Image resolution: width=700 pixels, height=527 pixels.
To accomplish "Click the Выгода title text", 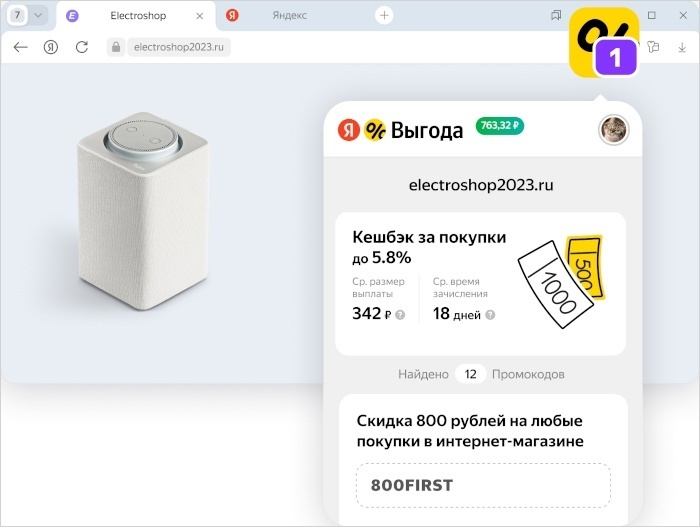I will pos(427,130).
